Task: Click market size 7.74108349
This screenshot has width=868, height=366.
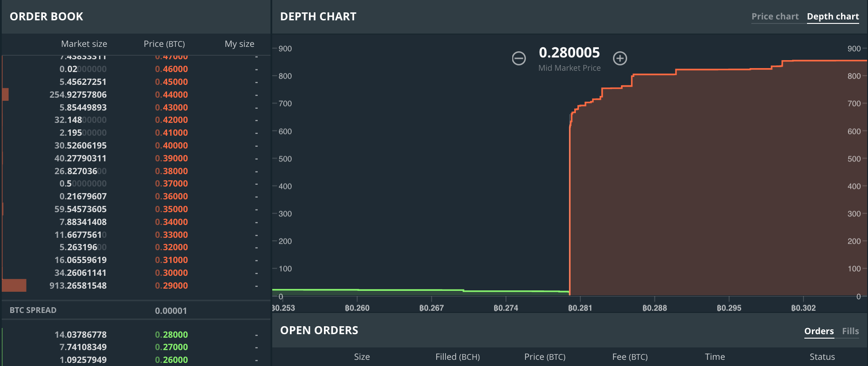Action: [83, 347]
